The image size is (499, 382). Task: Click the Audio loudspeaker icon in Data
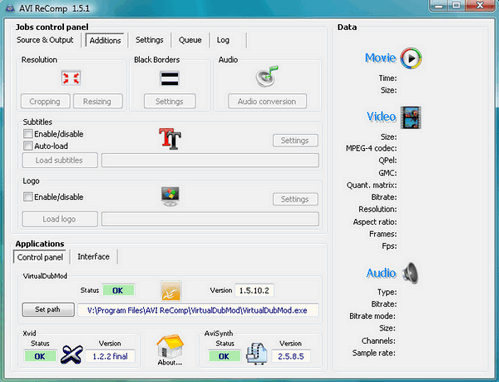[x=410, y=273]
